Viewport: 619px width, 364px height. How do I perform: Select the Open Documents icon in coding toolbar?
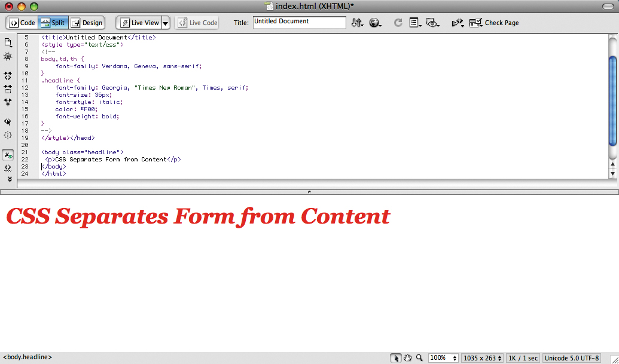click(8, 42)
